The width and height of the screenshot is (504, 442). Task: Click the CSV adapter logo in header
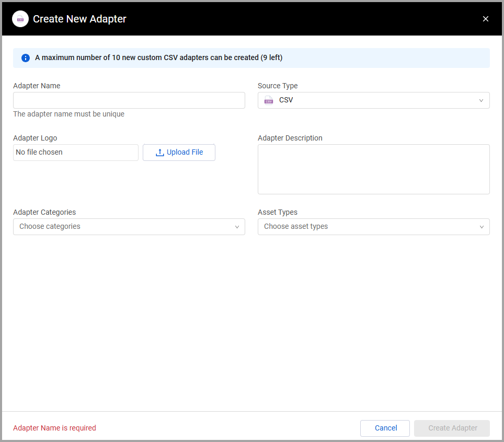(20, 19)
